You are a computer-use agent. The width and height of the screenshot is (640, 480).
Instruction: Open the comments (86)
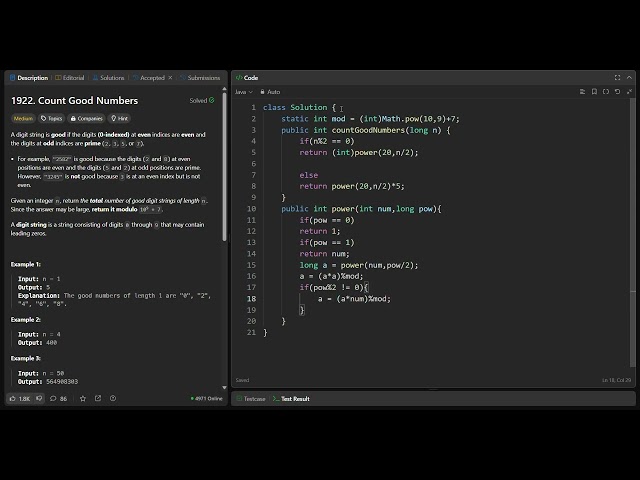click(58, 398)
